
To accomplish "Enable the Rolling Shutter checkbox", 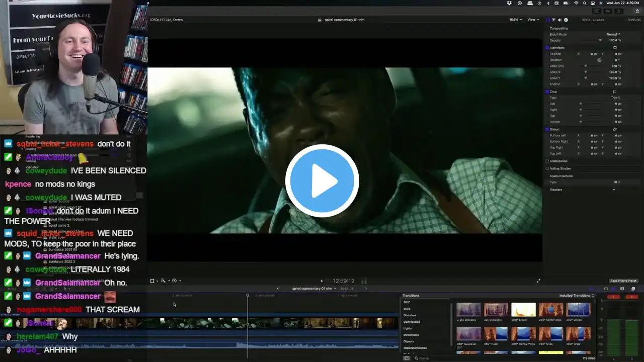I will click(x=547, y=168).
